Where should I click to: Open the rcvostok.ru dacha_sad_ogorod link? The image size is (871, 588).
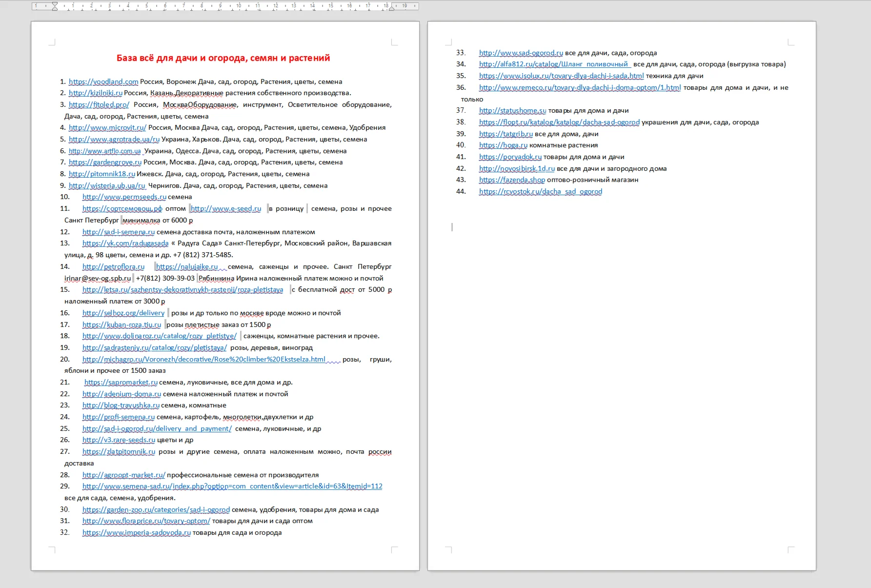(x=541, y=191)
